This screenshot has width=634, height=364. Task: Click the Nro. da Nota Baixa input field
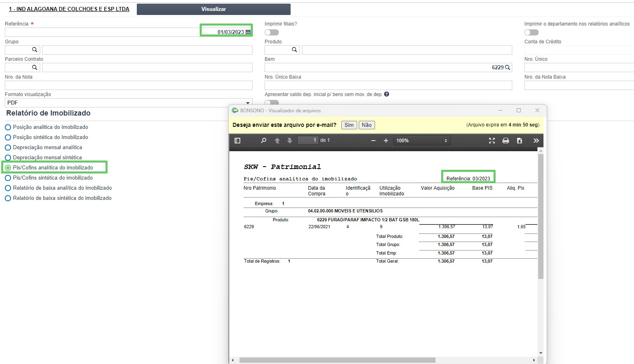tap(579, 85)
